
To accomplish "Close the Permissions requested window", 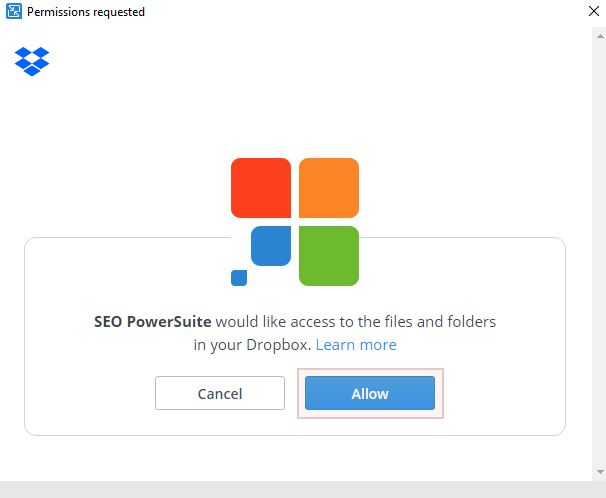I will point(594,11).
